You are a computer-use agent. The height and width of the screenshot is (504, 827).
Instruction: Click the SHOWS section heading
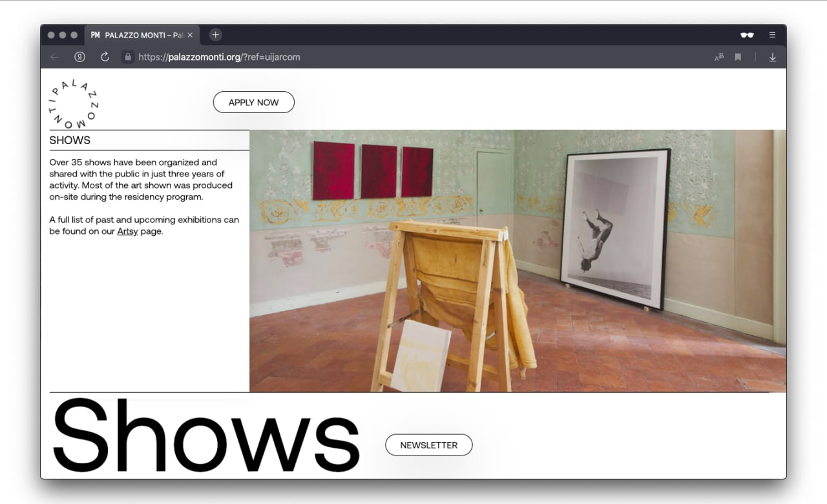coord(70,140)
